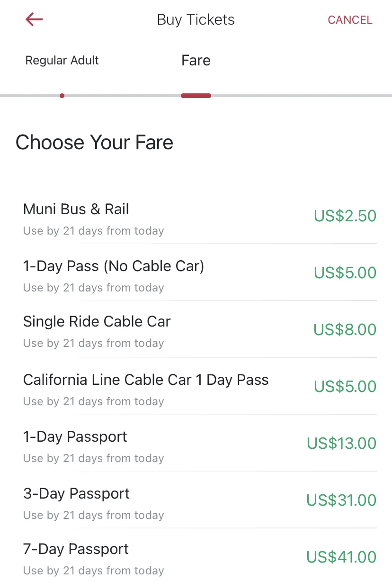The height and width of the screenshot is (582, 392).
Task: Tap the US$31.00 price
Action: 341,500
